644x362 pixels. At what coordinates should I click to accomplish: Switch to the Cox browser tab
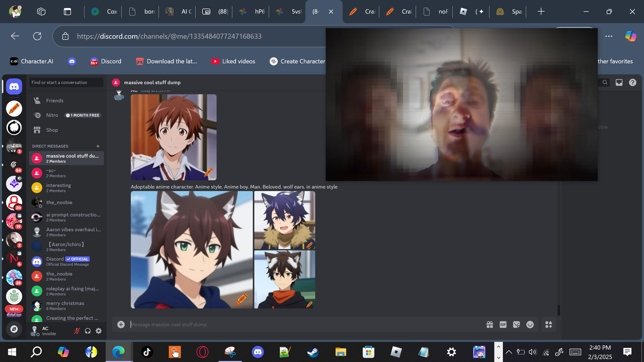(104, 12)
